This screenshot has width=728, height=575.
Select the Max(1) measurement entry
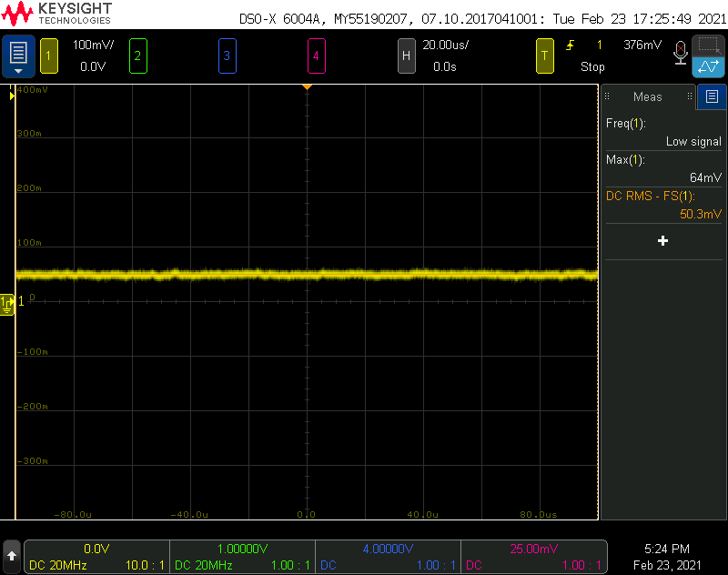[663, 168]
